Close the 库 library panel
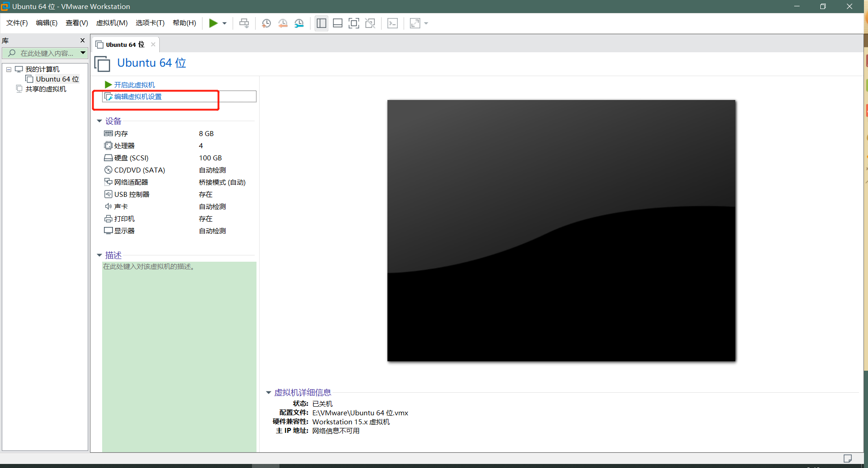The image size is (868, 468). click(x=82, y=41)
